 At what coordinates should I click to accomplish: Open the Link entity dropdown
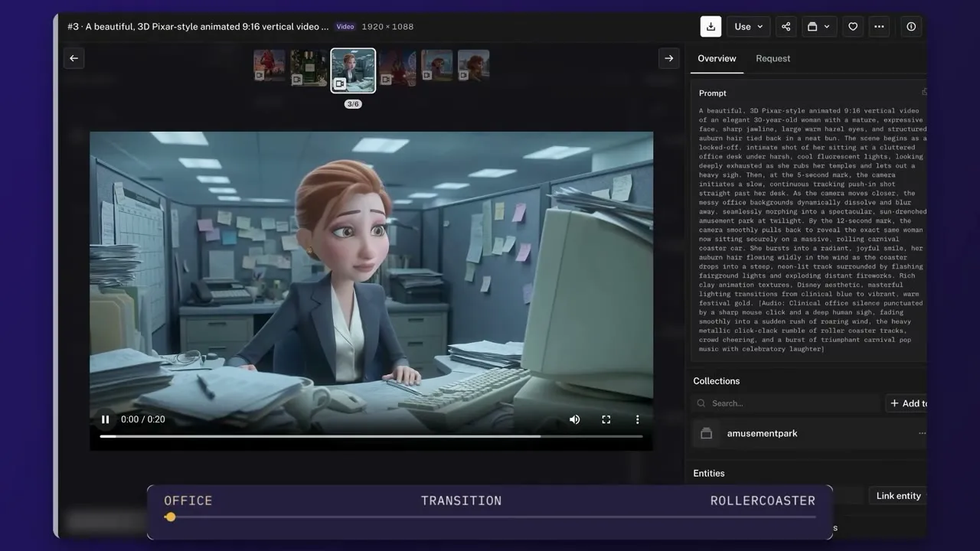pyautogui.click(x=899, y=496)
